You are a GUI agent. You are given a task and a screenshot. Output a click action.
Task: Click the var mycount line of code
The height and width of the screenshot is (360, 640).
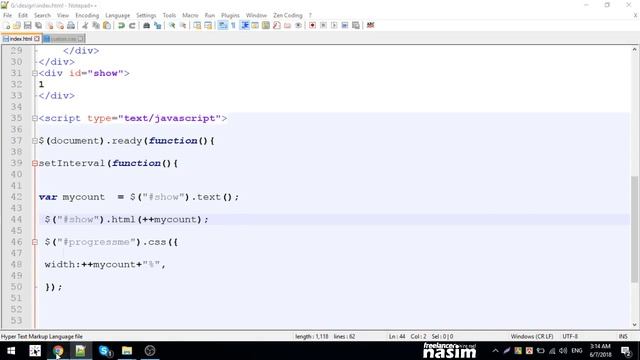[139, 197]
